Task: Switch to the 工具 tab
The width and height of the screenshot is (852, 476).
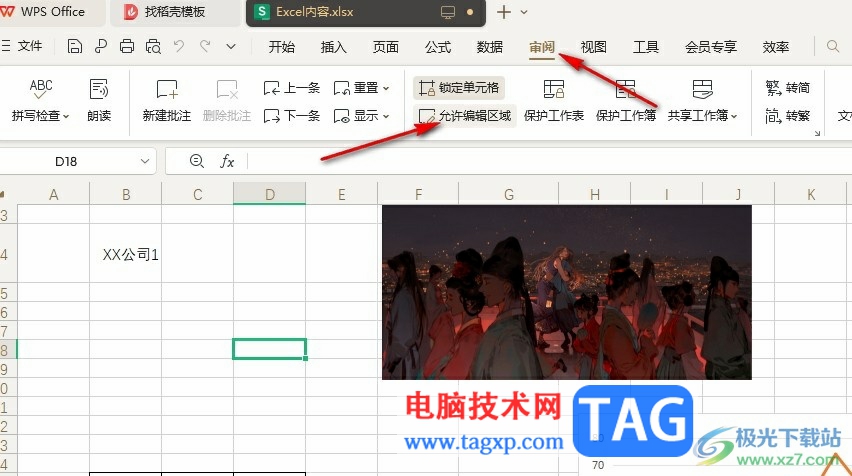Action: click(646, 47)
